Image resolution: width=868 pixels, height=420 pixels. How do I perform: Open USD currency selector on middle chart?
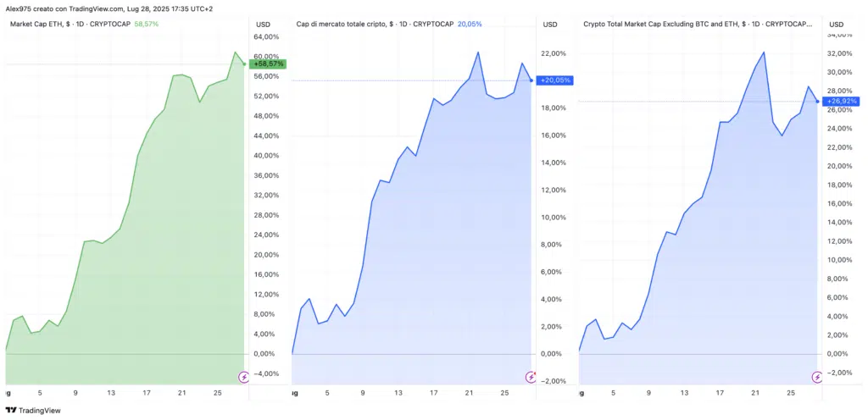click(x=550, y=24)
